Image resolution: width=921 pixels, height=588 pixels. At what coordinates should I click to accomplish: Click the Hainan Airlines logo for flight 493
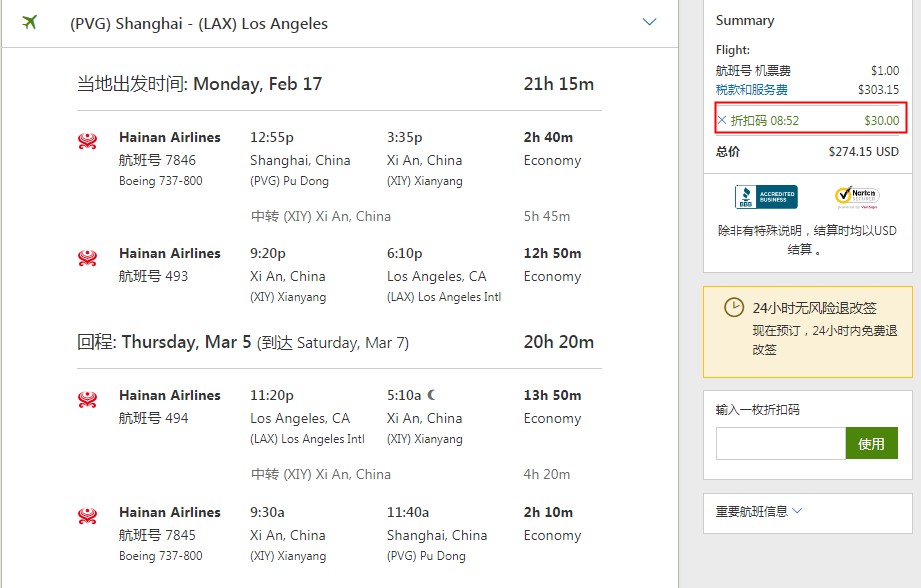(x=88, y=257)
